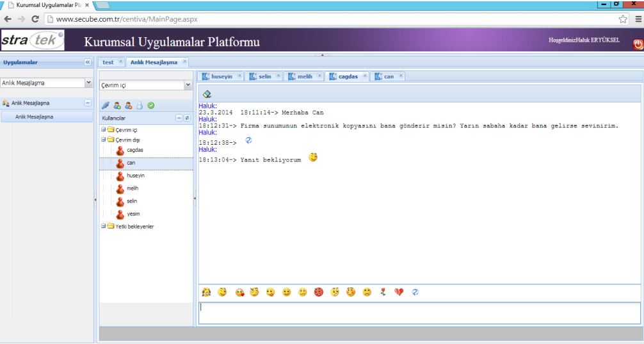Click the blue connection plug icon

(x=106, y=106)
